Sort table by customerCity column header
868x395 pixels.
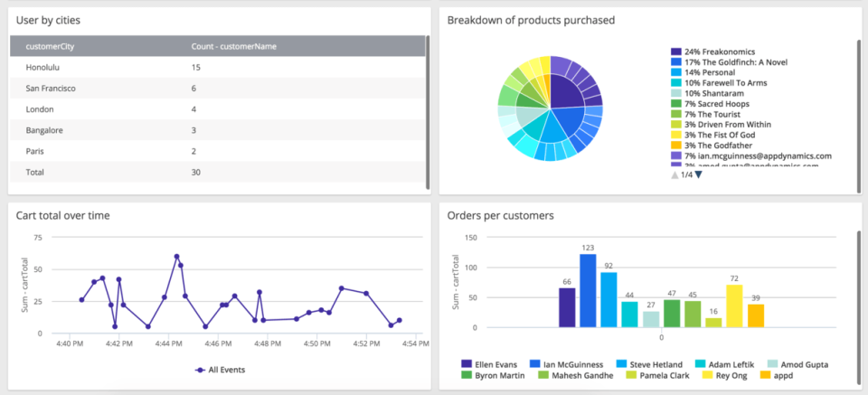coord(51,46)
